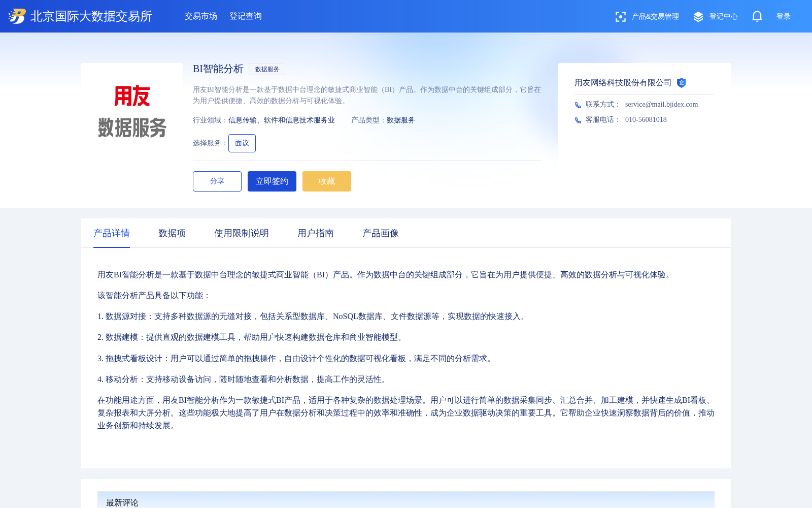812x508 pixels.
Task: Click the 登录 login link
Action: [x=784, y=17]
